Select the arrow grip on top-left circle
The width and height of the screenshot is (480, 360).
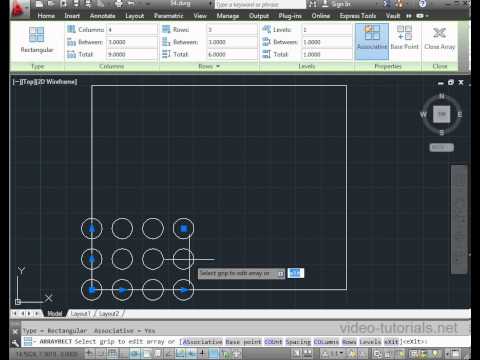point(92,228)
